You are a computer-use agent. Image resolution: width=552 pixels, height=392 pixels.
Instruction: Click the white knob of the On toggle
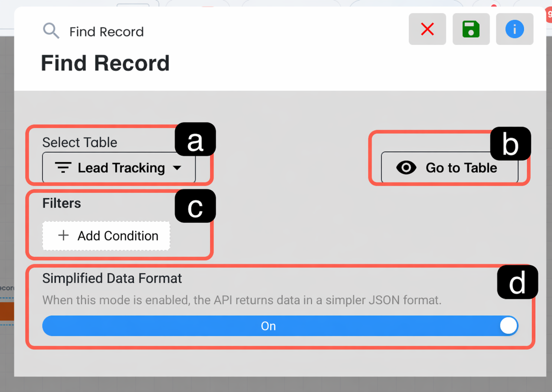tap(508, 326)
